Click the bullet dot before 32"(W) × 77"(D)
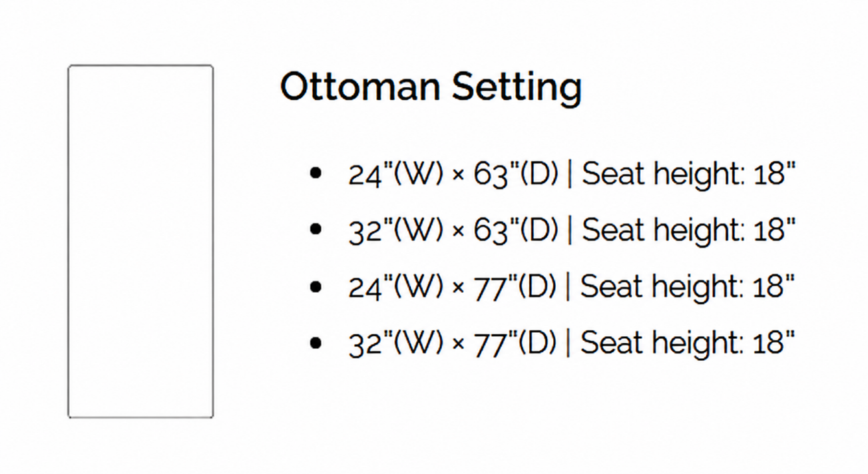The height and width of the screenshot is (474, 868). 316,342
